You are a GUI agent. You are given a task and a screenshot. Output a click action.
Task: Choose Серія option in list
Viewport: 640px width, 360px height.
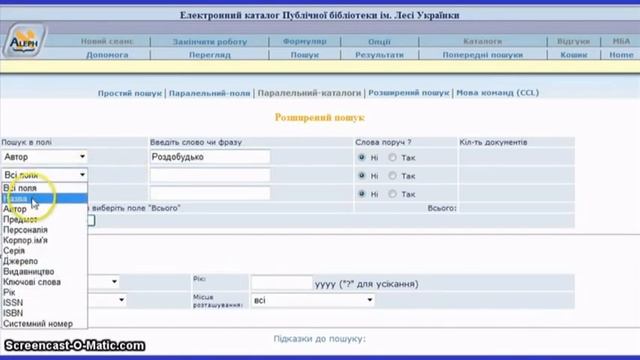click(44, 251)
